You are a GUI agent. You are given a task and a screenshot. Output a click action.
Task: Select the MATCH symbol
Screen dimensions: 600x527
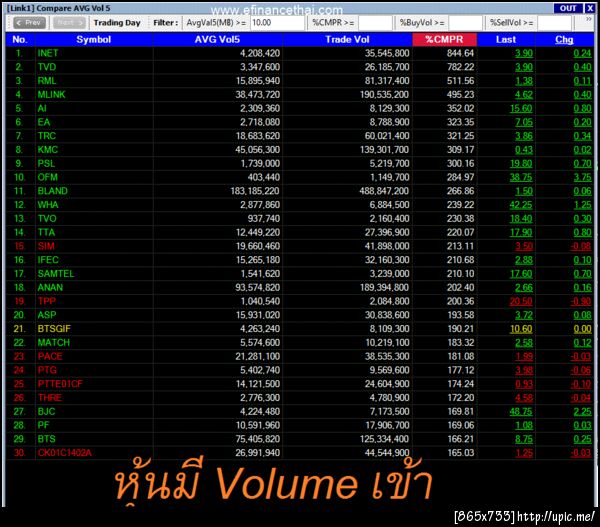tap(54, 343)
